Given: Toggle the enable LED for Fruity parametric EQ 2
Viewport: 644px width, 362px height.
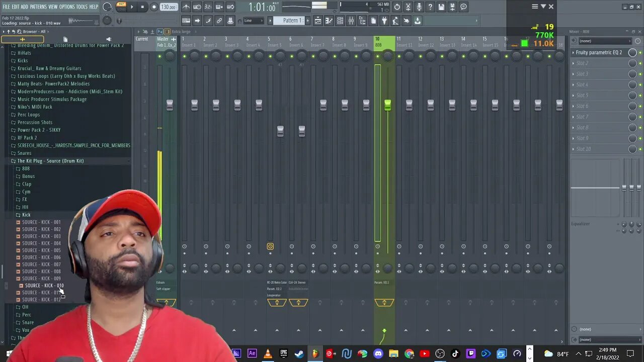Looking at the screenshot, I should (x=640, y=52).
